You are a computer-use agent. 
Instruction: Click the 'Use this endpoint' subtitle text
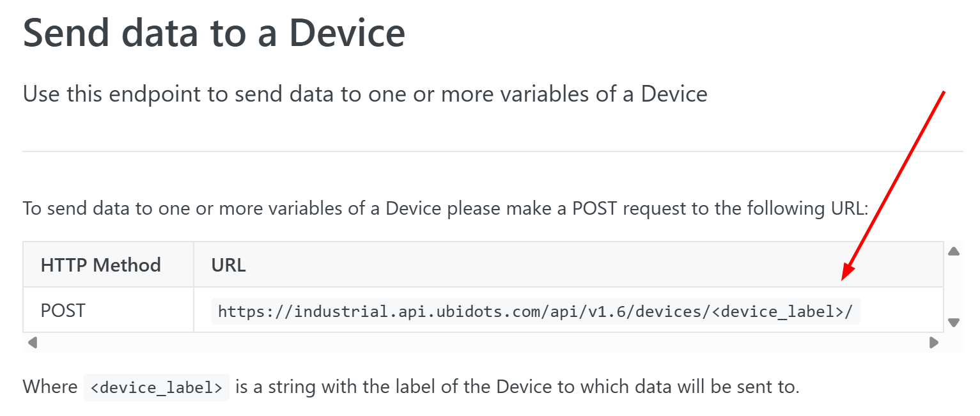coord(364,94)
